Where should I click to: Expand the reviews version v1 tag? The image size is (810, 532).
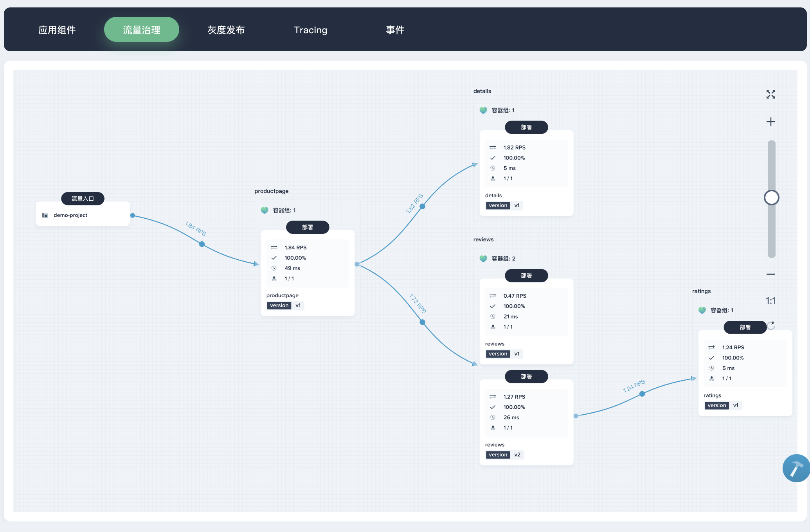click(x=504, y=353)
